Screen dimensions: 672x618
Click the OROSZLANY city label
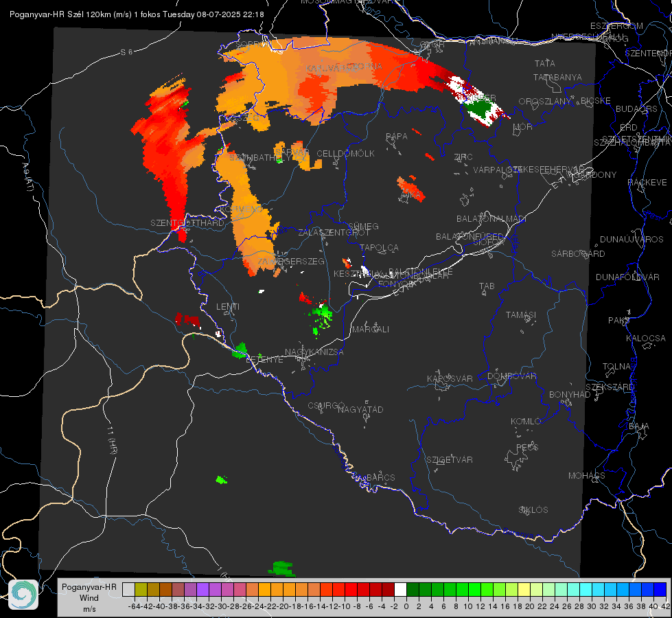click(x=545, y=102)
